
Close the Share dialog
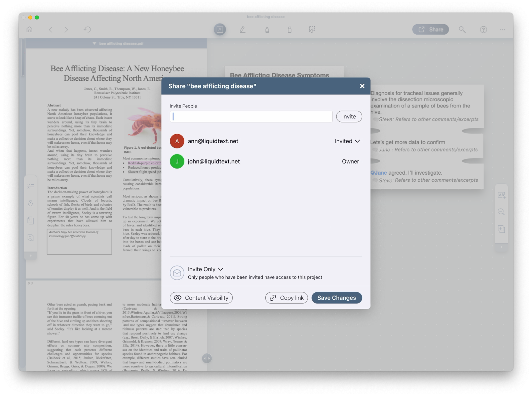(362, 86)
